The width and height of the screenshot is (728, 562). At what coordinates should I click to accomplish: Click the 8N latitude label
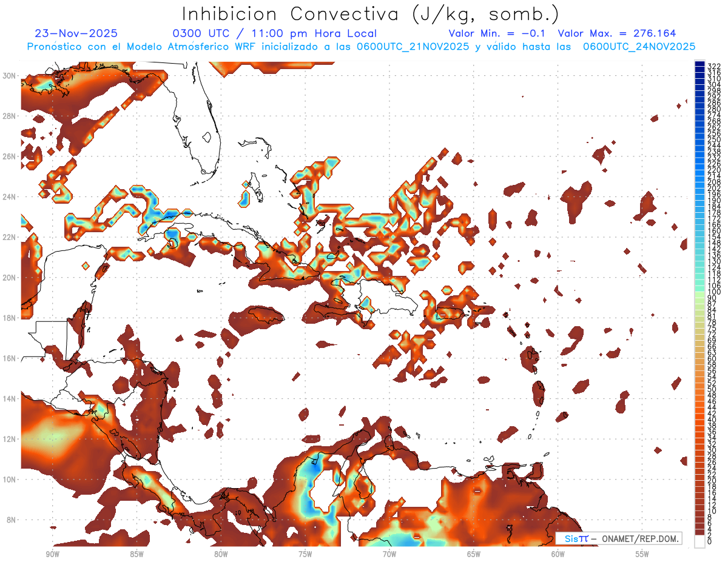[x=11, y=520]
